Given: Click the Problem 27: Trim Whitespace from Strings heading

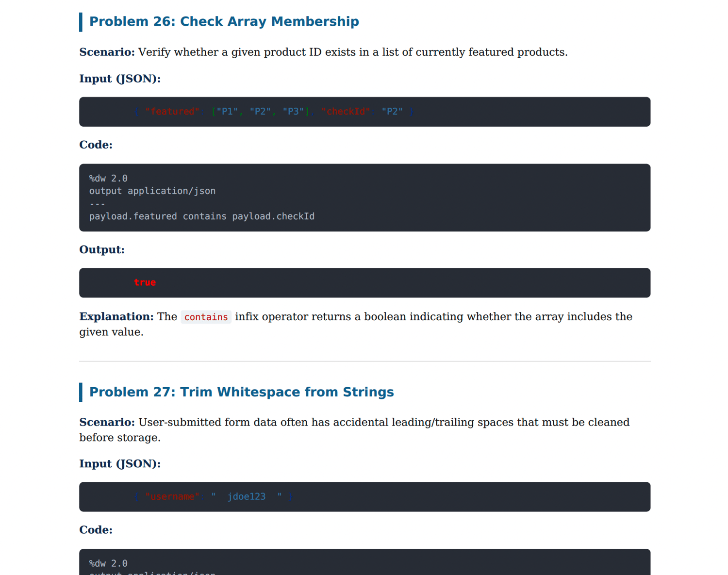Looking at the screenshot, I should (241, 392).
